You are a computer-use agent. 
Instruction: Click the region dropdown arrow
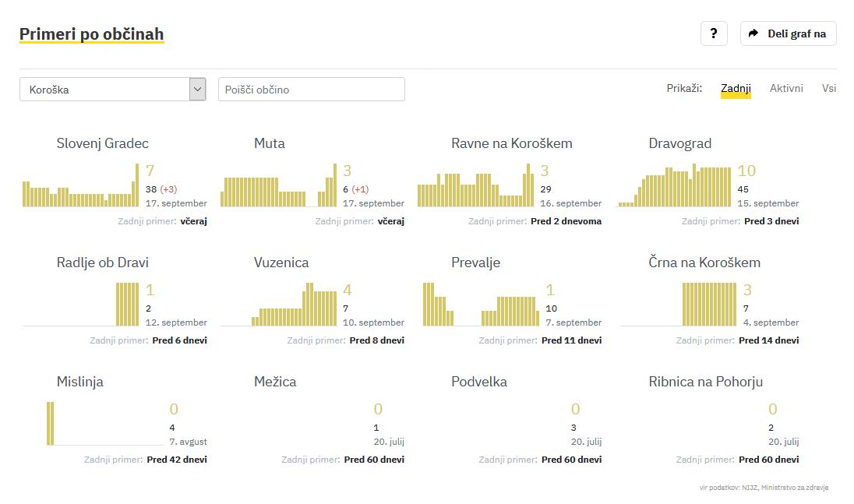point(197,90)
